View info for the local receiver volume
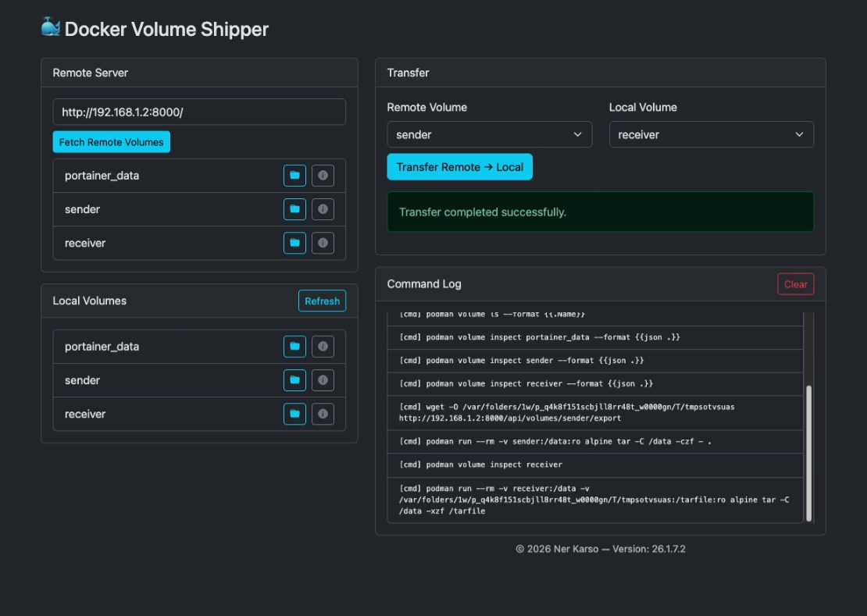Viewport: 867px width, 616px height. click(x=323, y=414)
